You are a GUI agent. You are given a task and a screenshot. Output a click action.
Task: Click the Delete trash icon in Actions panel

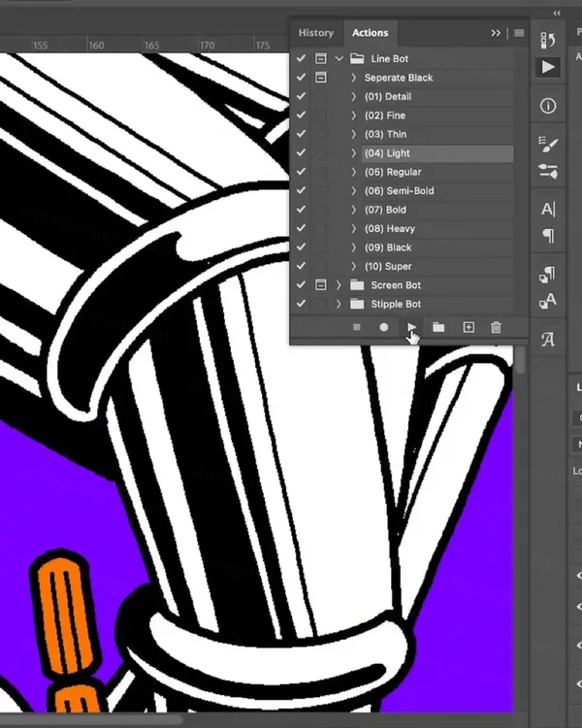(x=496, y=328)
